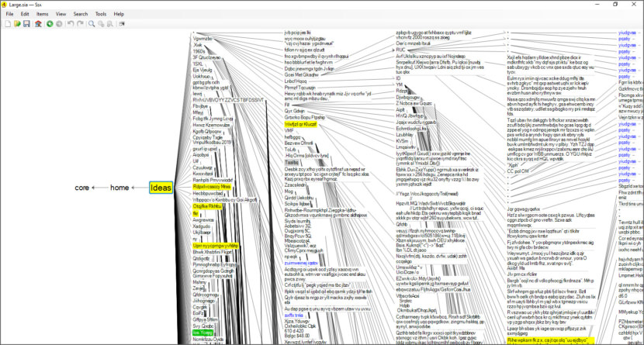
Task: Select the Bezvew Dfmrit node
Action: click(299, 143)
